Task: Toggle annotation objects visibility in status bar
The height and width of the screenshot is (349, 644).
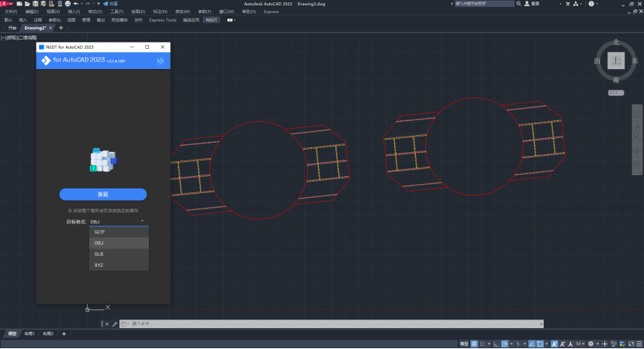Action: (555, 344)
